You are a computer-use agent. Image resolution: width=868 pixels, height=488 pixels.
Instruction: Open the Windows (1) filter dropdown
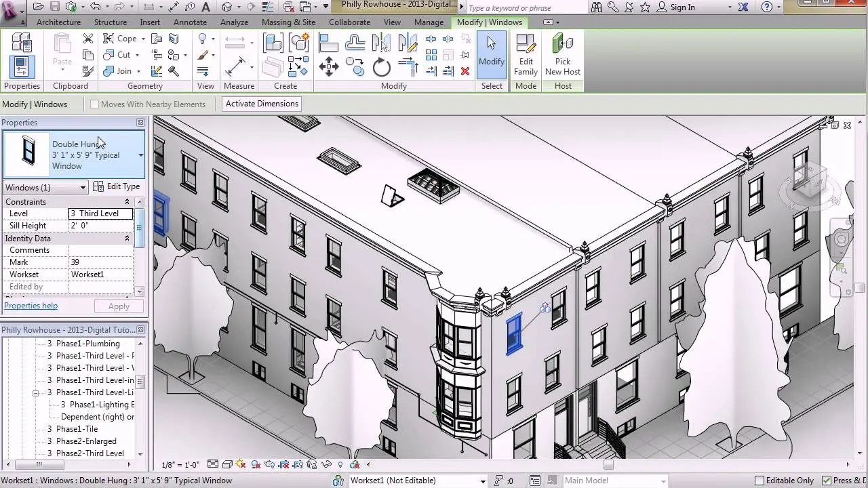[x=46, y=188]
